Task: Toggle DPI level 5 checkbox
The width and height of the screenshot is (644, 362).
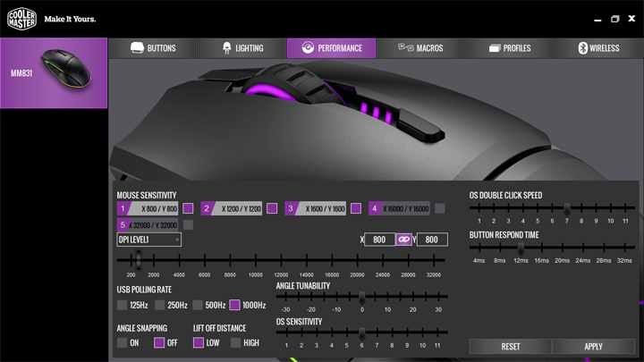Action: [188, 225]
